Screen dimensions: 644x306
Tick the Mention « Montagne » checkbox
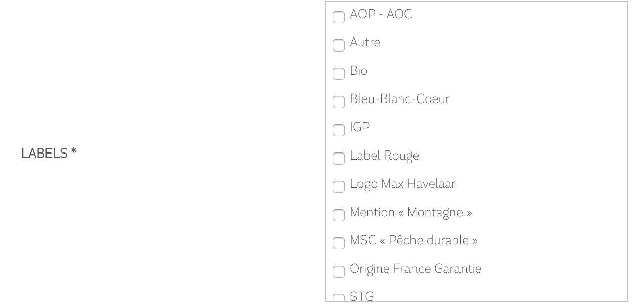[x=338, y=215]
